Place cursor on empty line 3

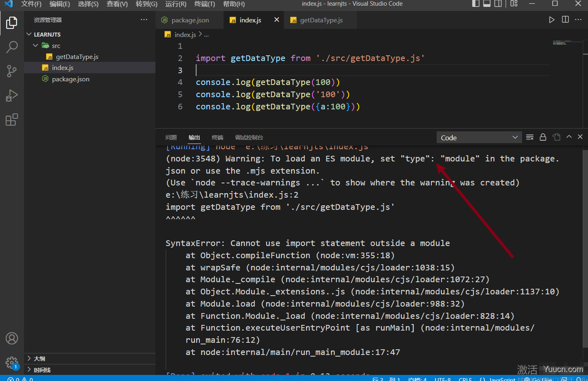(x=372, y=70)
